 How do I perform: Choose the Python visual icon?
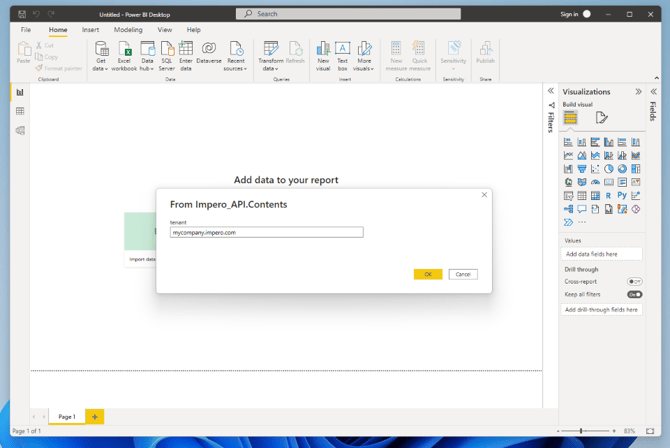click(621, 196)
